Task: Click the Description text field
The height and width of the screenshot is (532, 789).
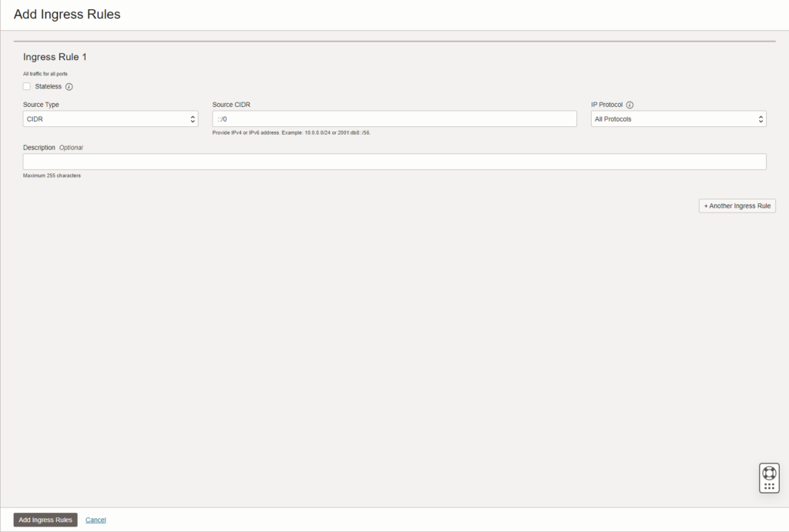Action: pos(394,162)
